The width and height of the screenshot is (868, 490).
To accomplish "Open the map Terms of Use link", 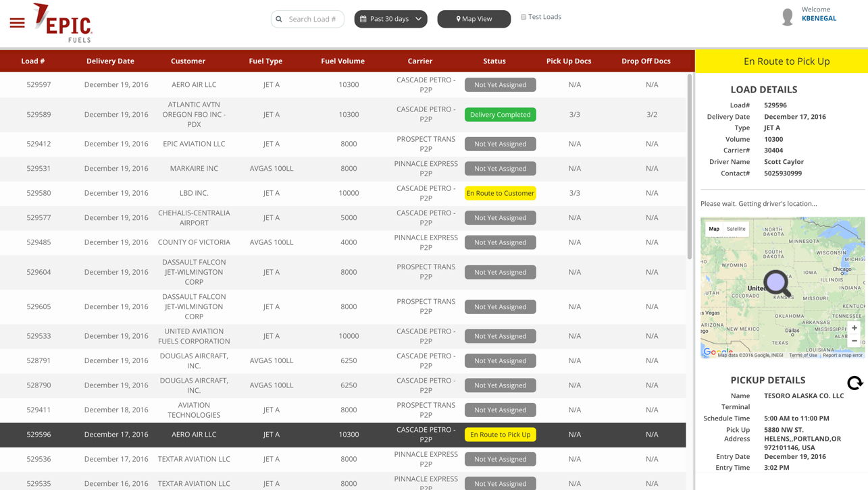I will click(803, 355).
